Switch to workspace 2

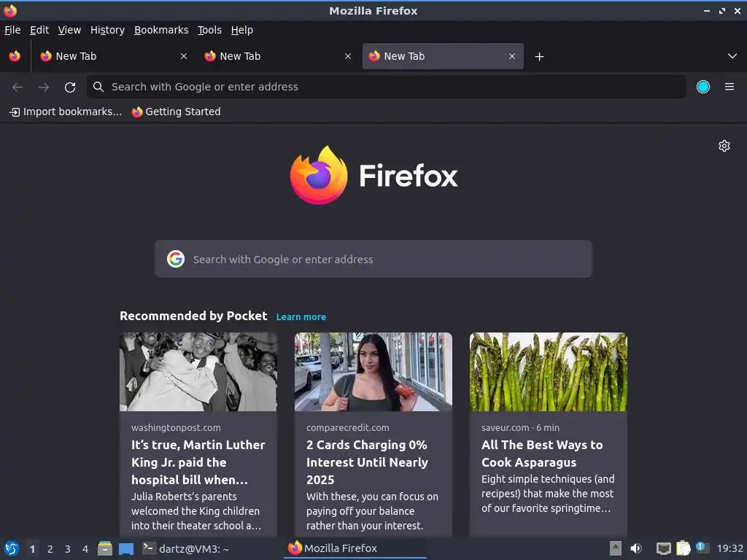tap(50, 549)
